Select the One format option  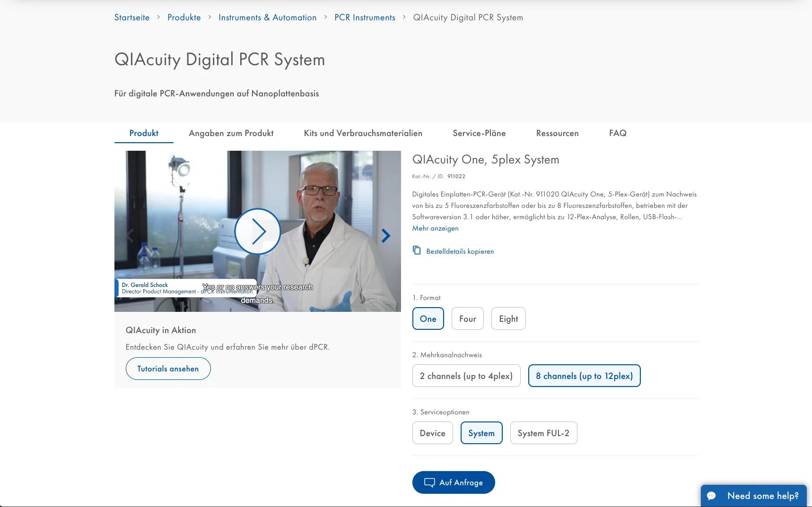(428, 318)
